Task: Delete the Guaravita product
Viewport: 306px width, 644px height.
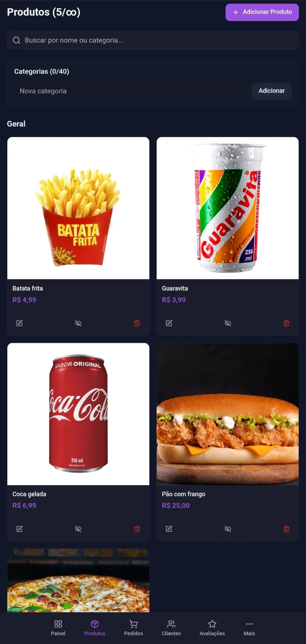Action: click(x=287, y=323)
